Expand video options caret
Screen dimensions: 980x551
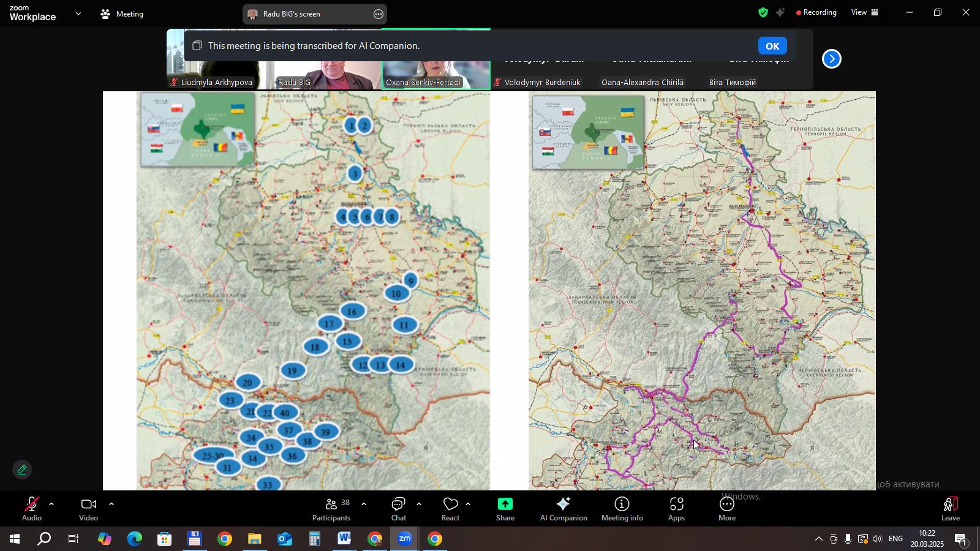coord(111,504)
